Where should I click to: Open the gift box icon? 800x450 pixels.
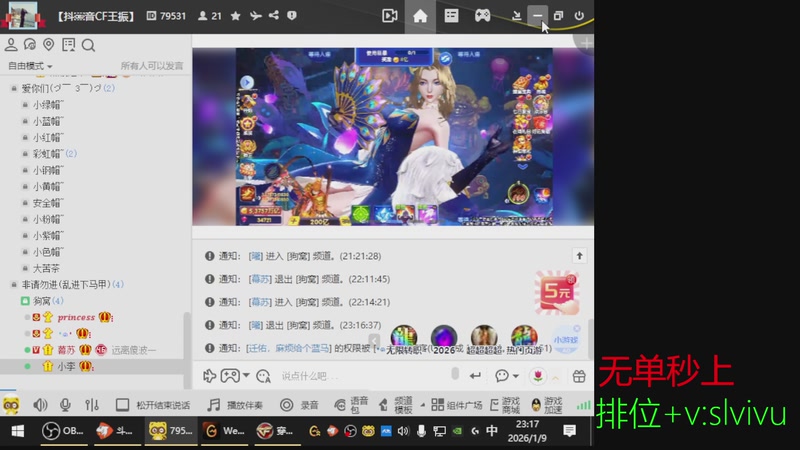[x=579, y=376]
